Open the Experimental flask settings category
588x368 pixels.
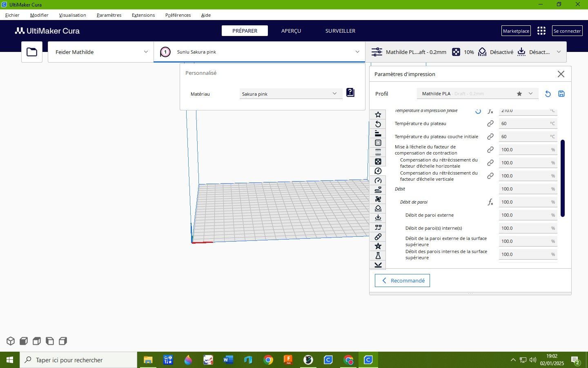click(378, 256)
